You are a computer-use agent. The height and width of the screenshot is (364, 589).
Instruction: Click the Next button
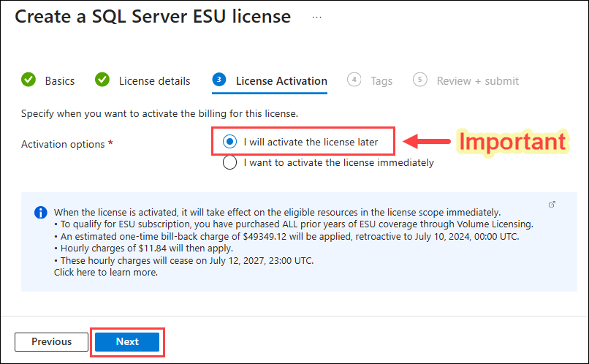[127, 341]
